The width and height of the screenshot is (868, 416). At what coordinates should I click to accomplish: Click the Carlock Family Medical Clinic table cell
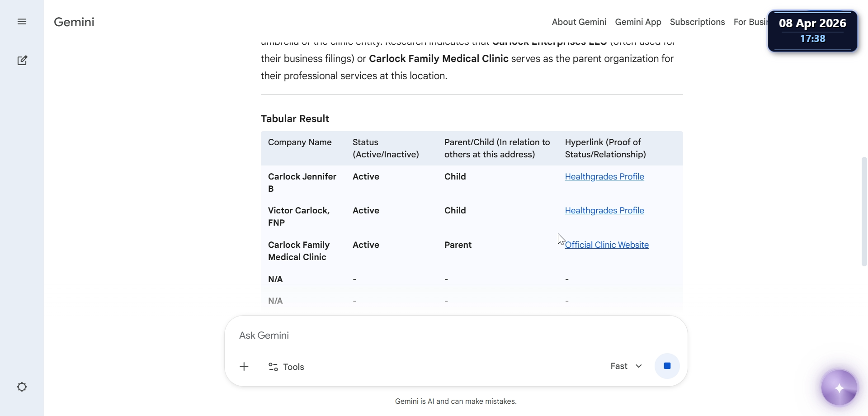pyautogui.click(x=299, y=251)
